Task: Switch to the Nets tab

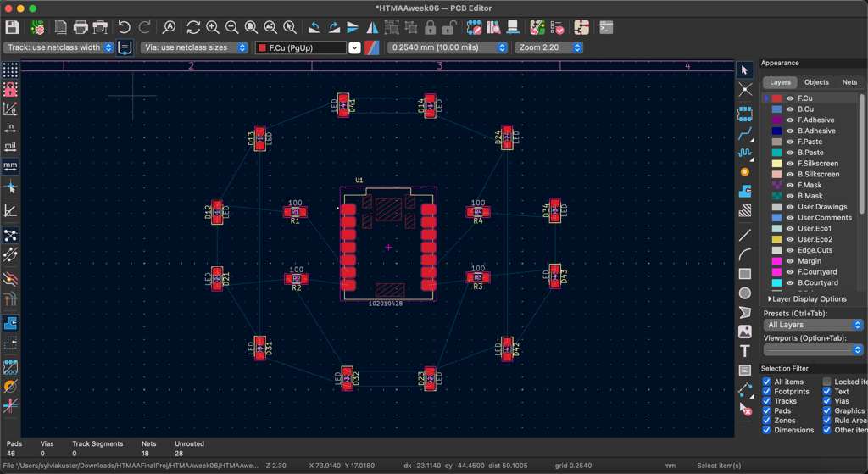Action: [x=849, y=82]
